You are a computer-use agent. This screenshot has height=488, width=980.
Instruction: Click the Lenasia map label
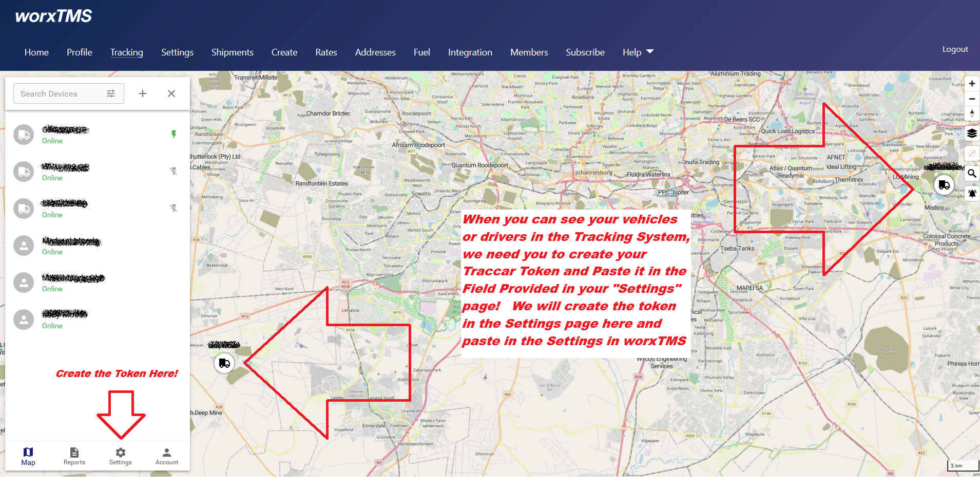351,310
